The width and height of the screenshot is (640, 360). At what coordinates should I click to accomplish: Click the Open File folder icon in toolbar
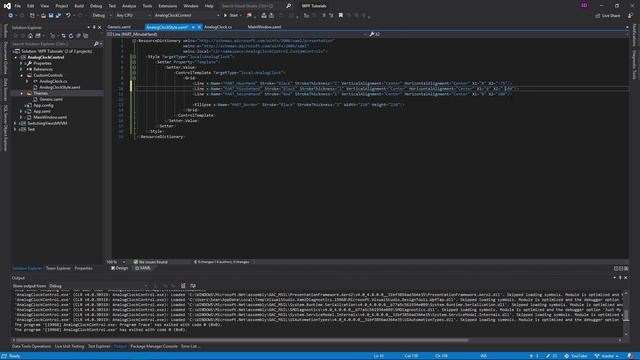[x=43, y=16]
